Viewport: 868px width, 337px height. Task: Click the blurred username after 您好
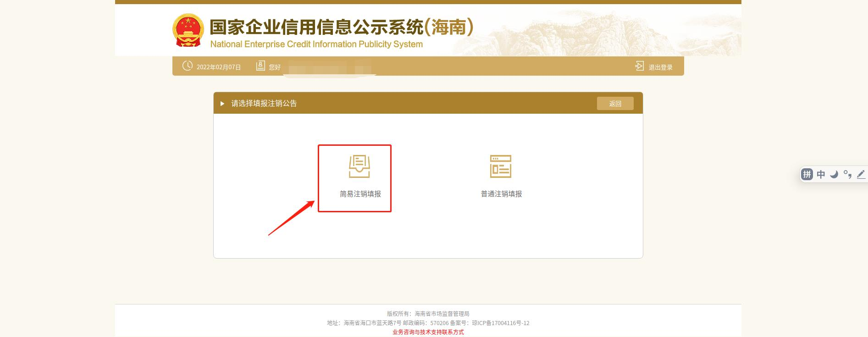328,68
